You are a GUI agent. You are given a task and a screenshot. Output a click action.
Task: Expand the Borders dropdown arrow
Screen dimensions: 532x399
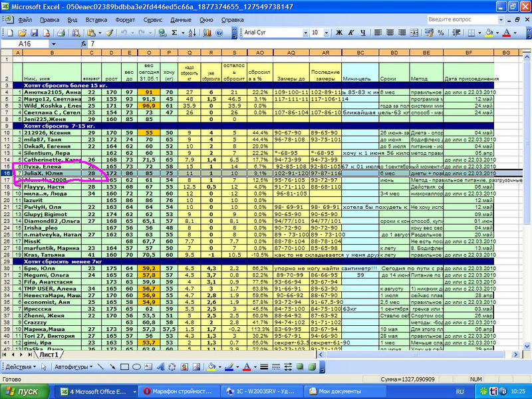tap(480, 32)
